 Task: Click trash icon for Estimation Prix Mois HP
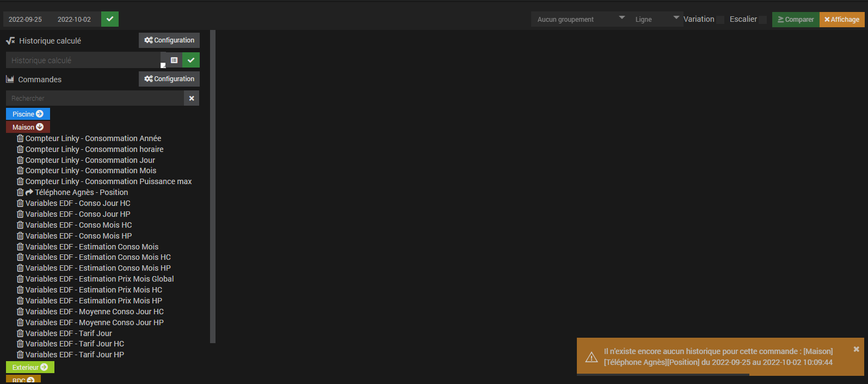(x=20, y=301)
